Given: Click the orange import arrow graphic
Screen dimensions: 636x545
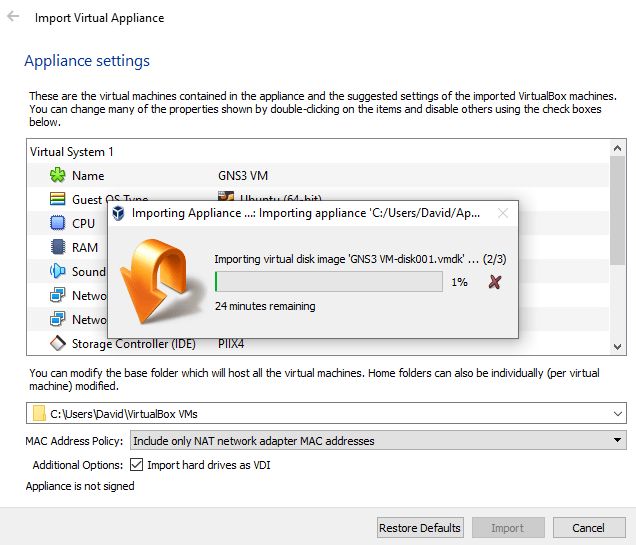Looking at the screenshot, I should click(160, 281).
